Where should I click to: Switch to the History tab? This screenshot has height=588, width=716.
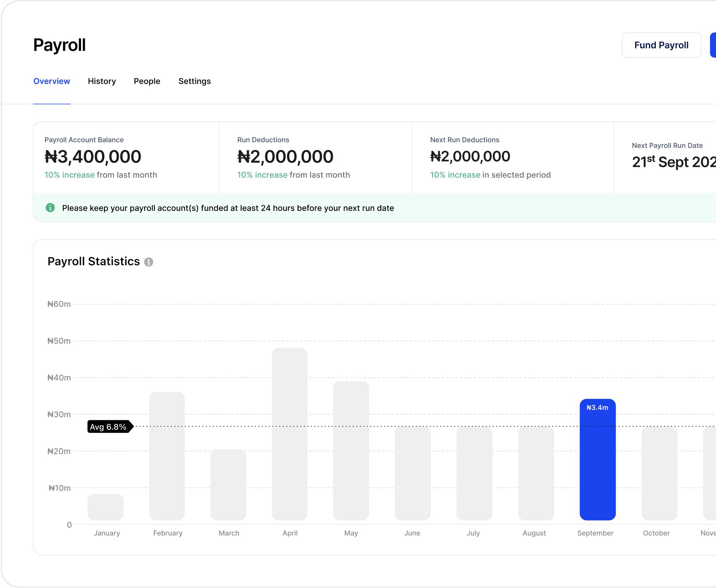click(x=102, y=81)
